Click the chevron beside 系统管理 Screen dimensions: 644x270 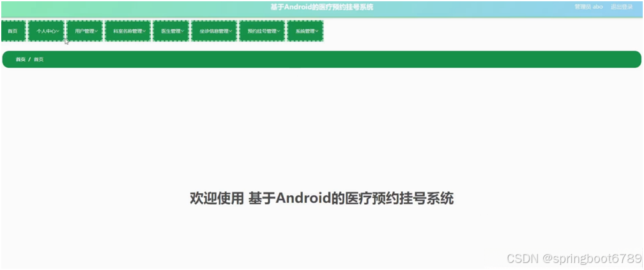tap(317, 31)
